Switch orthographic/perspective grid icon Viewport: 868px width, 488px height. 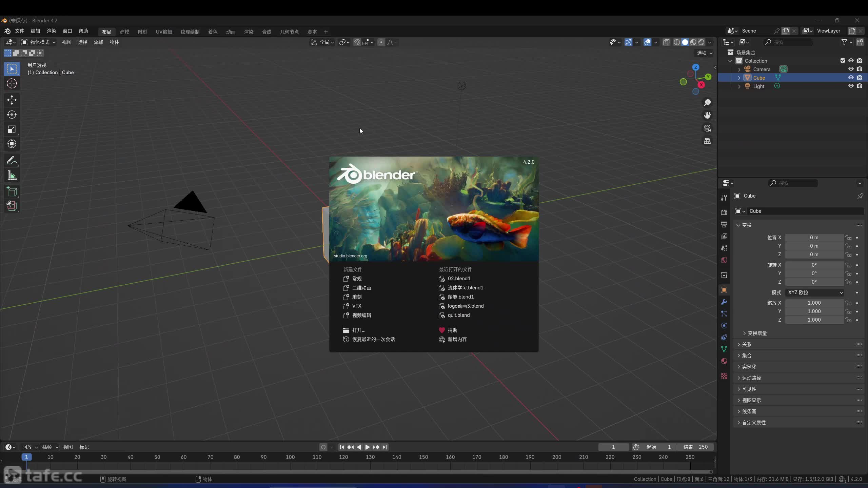707,141
